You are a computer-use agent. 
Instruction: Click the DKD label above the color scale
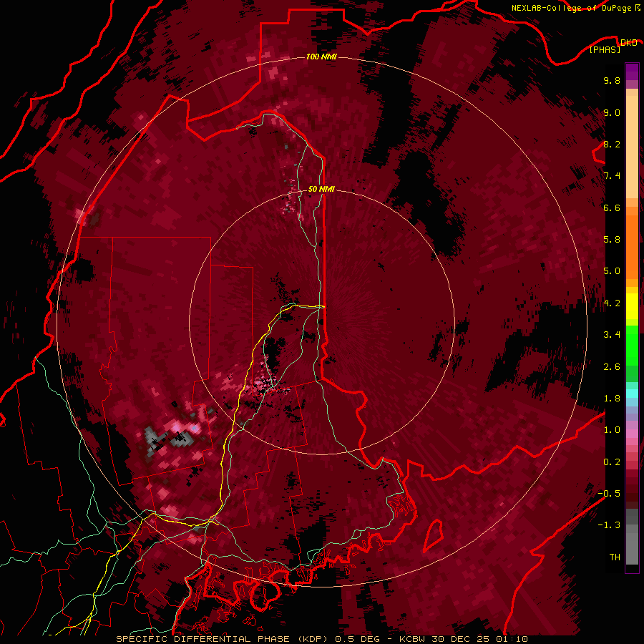(x=629, y=42)
